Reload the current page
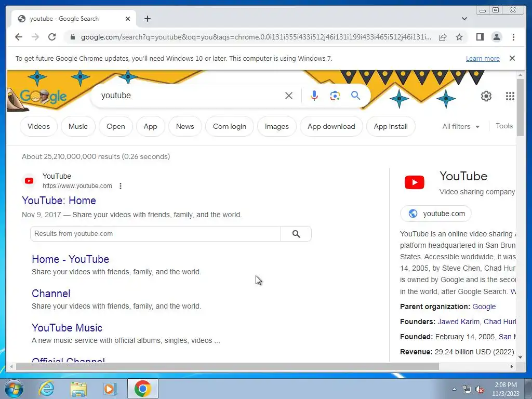 [52, 37]
